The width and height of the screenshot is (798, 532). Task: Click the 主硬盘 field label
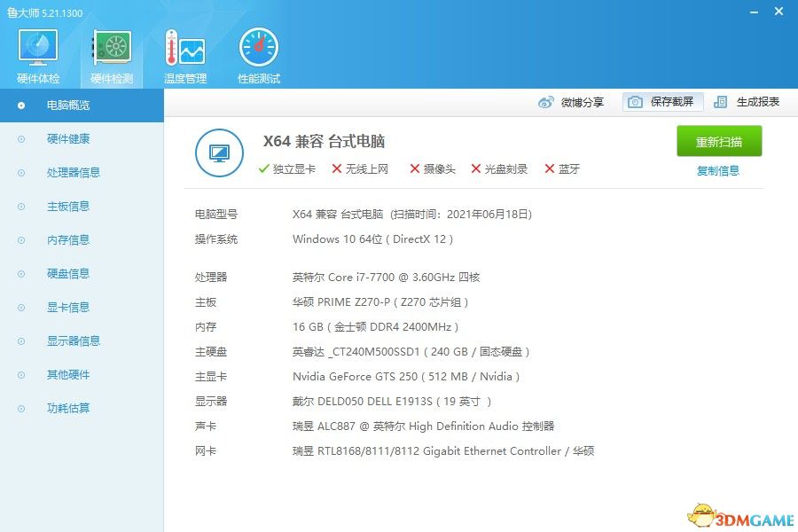[211, 352]
